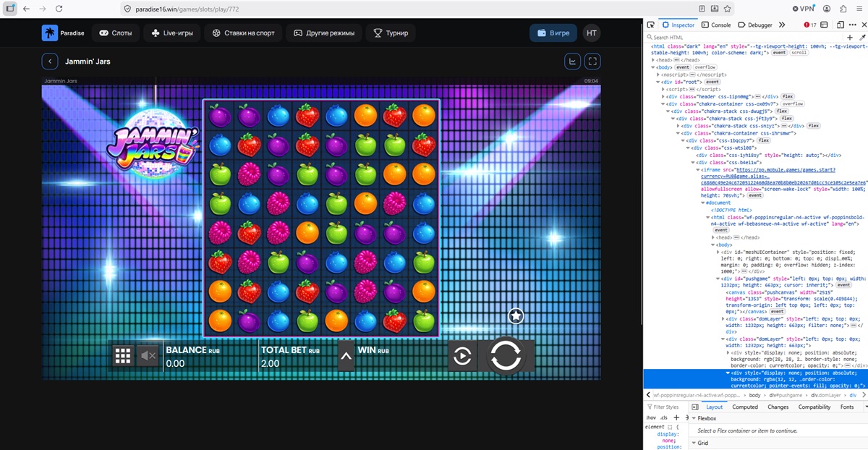Expand the head element node
The width and height of the screenshot is (868, 450).
[653, 60]
